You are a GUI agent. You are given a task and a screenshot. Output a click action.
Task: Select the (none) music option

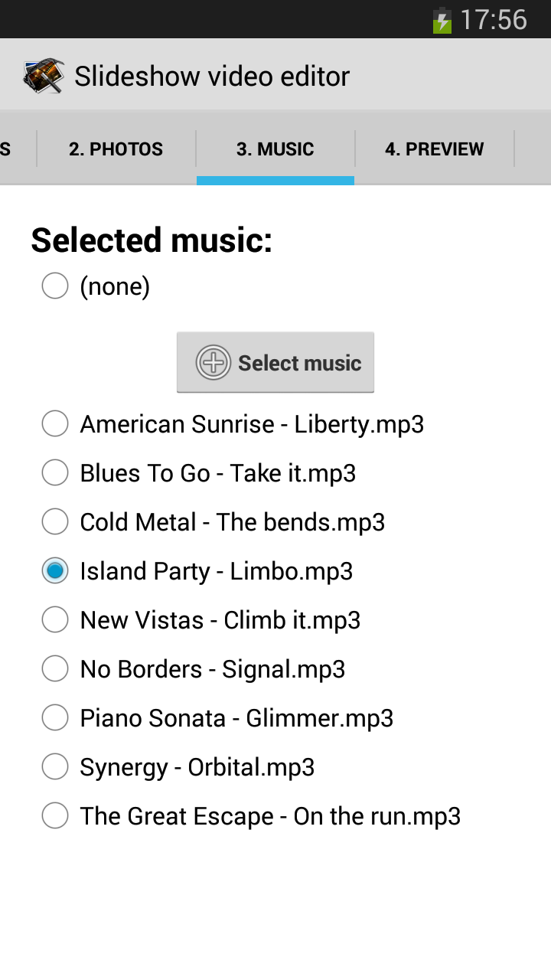96,286
